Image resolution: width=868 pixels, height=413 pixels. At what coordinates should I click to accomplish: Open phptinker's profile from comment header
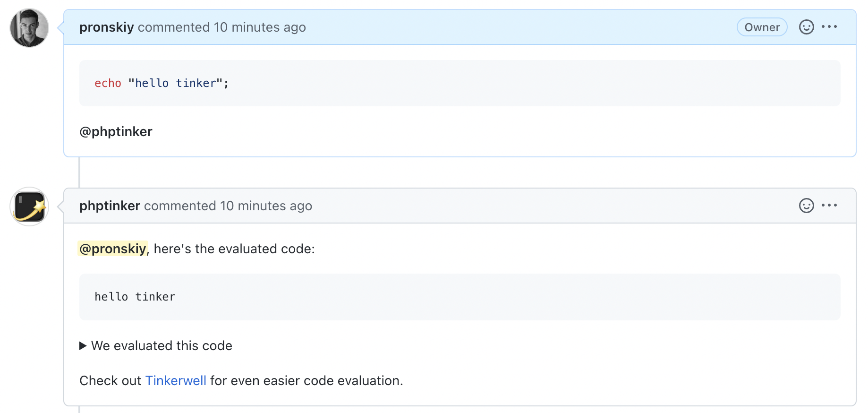tap(110, 206)
